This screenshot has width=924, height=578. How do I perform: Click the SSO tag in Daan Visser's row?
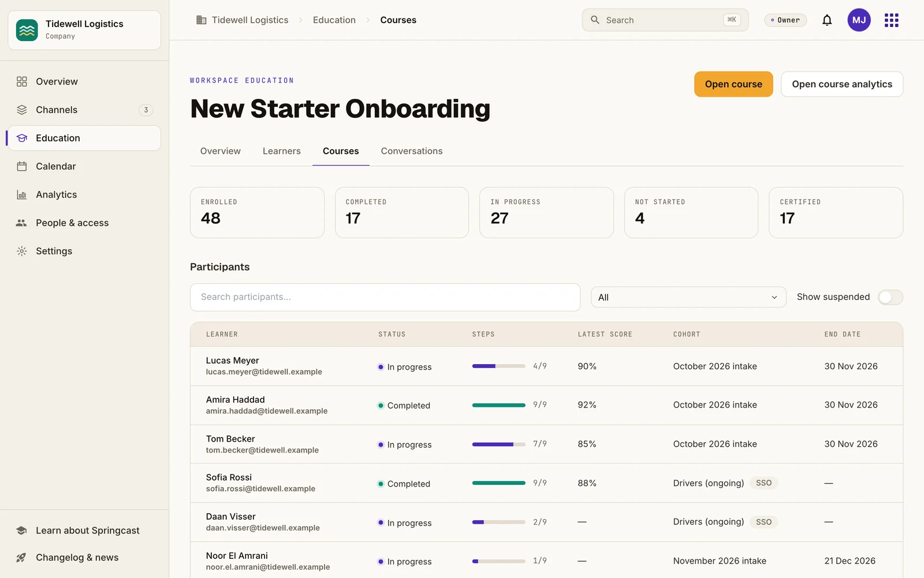tap(763, 522)
